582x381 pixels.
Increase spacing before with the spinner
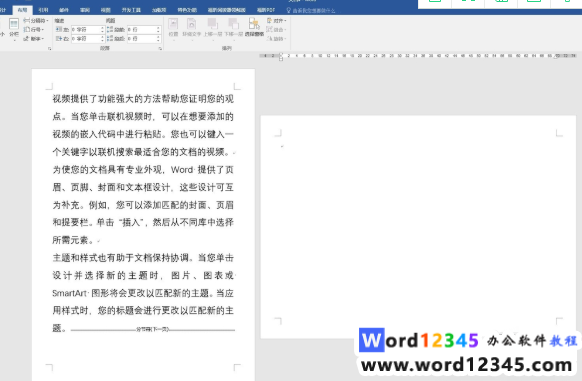click(158, 28)
